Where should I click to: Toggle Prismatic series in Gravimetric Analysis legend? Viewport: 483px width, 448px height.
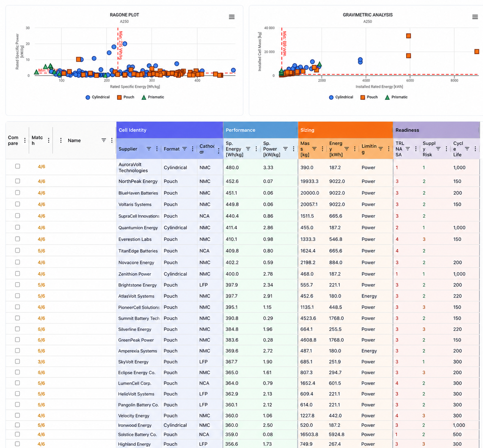[x=396, y=97]
